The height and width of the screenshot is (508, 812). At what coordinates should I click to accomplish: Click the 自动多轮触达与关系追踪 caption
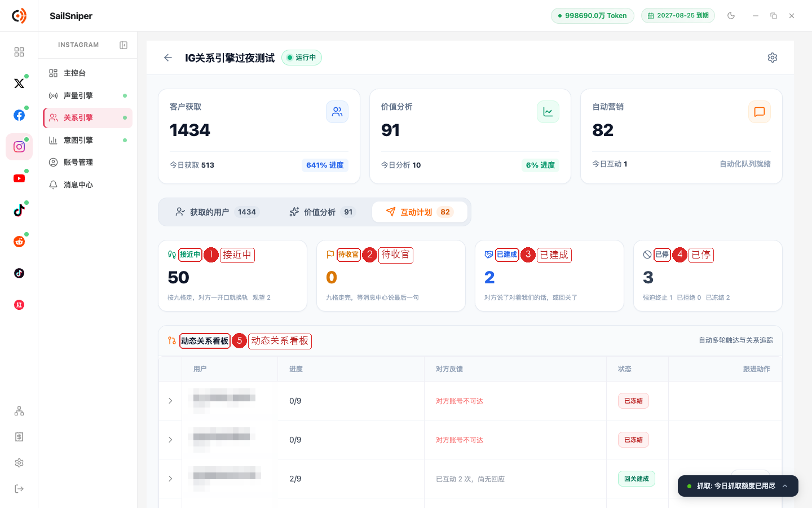click(x=736, y=340)
